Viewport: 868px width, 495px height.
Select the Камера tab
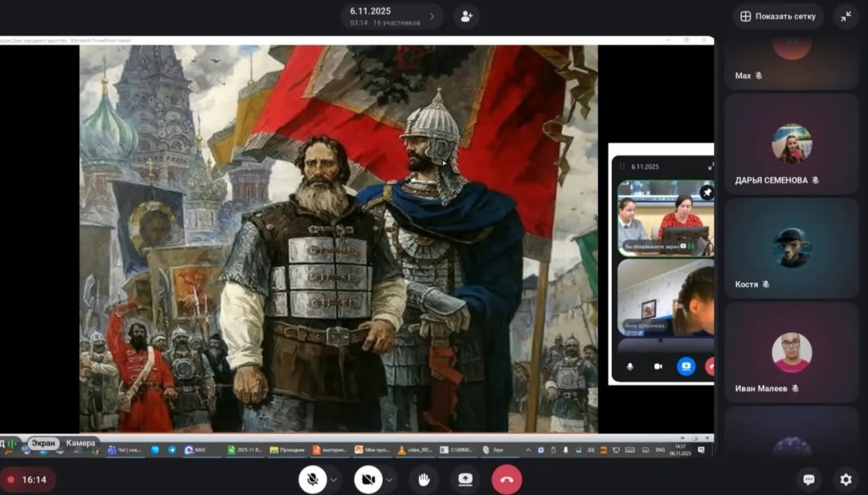80,443
